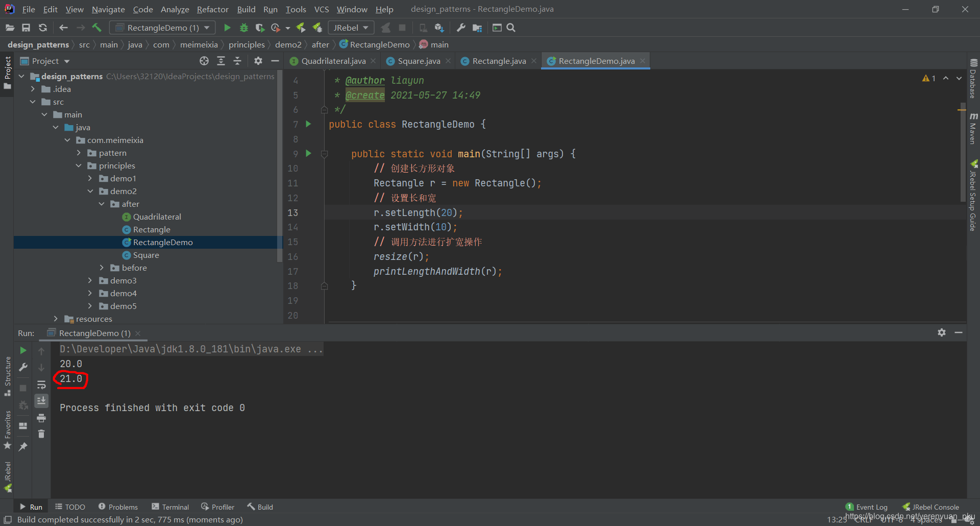Click the print icon in Run panel

41,418
